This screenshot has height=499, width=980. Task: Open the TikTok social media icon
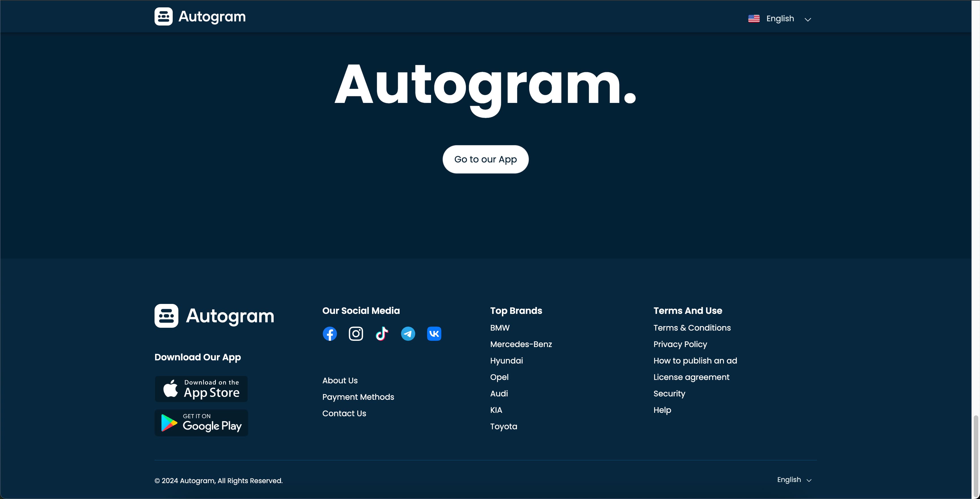point(382,333)
